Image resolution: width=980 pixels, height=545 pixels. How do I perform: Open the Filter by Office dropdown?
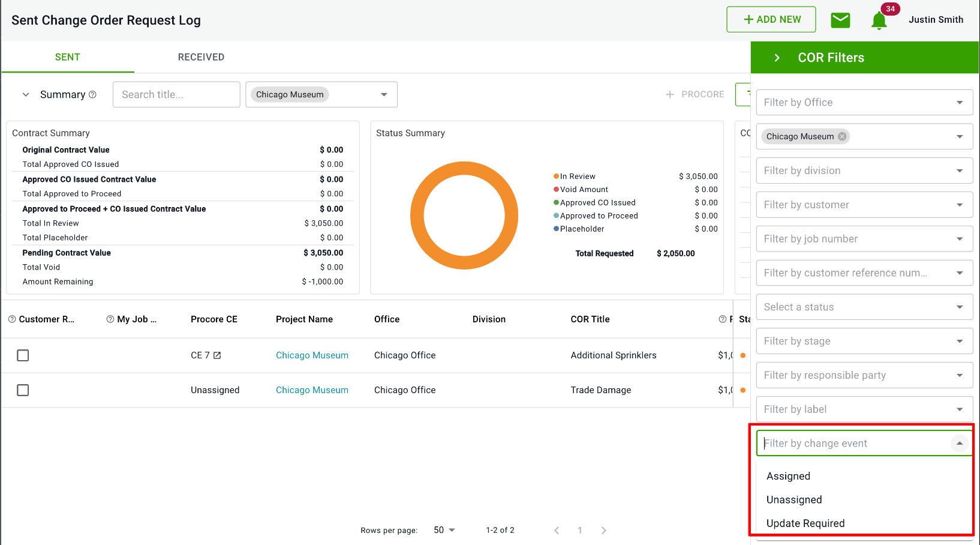tap(864, 103)
